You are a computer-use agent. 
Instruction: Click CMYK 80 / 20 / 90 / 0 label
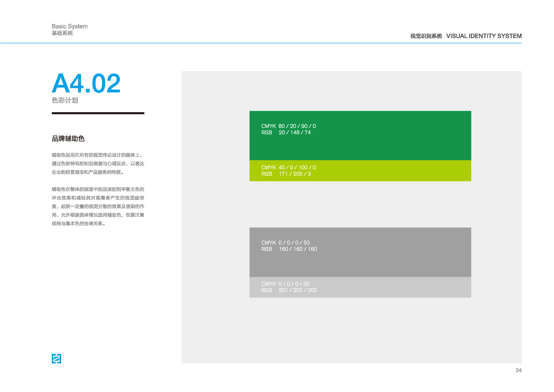(x=288, y=126)
